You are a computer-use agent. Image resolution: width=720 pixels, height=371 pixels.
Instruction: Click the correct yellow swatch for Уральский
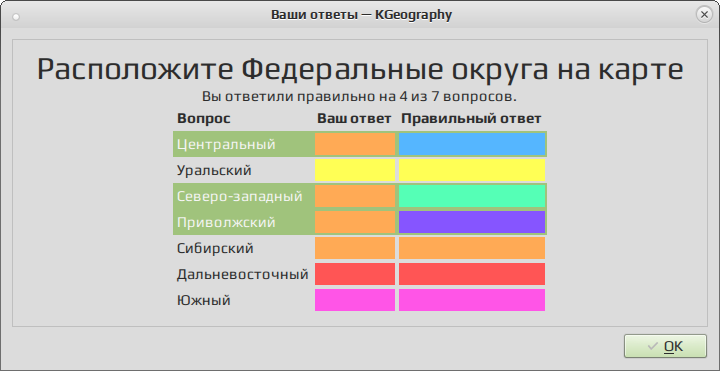pos(472,170)
